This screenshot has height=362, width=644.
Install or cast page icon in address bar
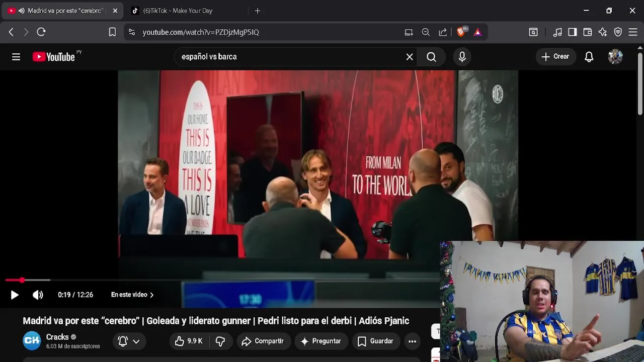(409, 32)
